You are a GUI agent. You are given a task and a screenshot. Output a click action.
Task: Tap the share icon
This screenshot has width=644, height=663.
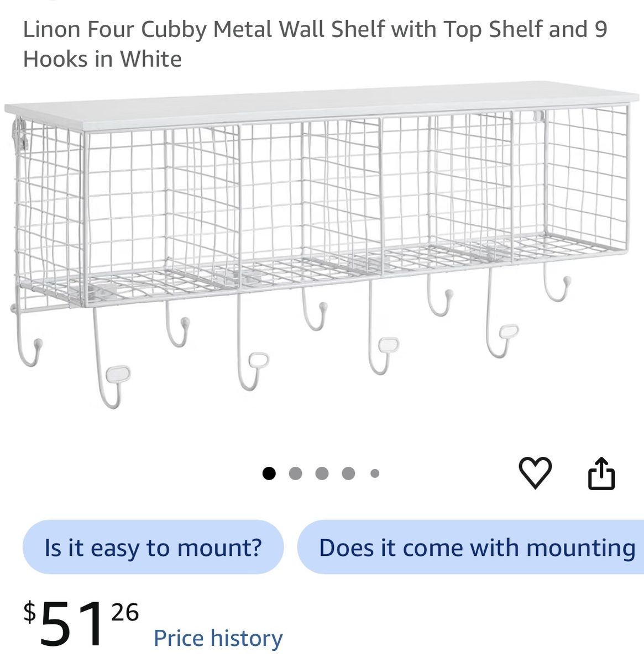pos(601,473)
